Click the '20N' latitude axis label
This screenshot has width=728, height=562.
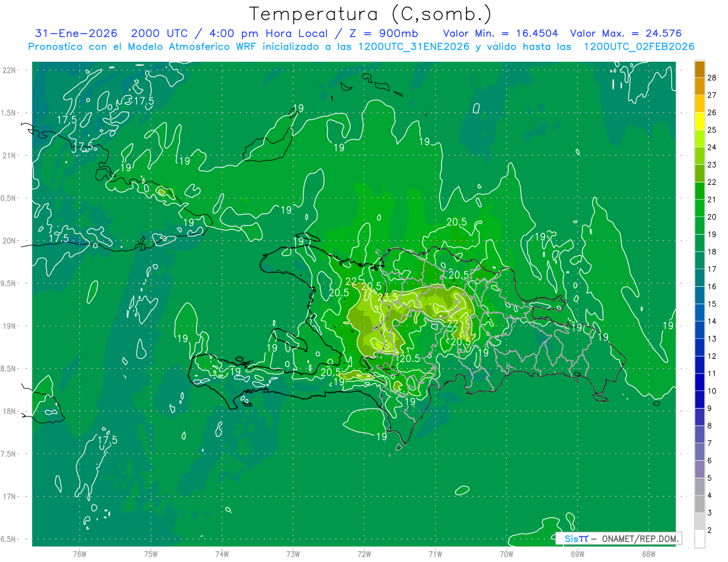click(x=9, y=241)
